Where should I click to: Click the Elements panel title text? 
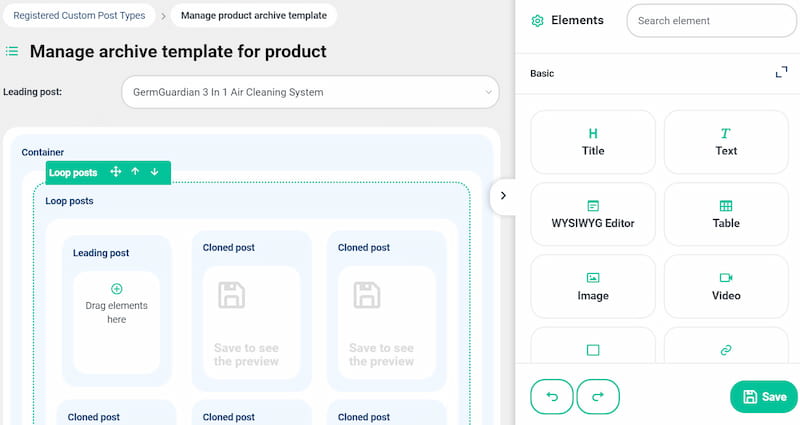[x=577, y=20]
